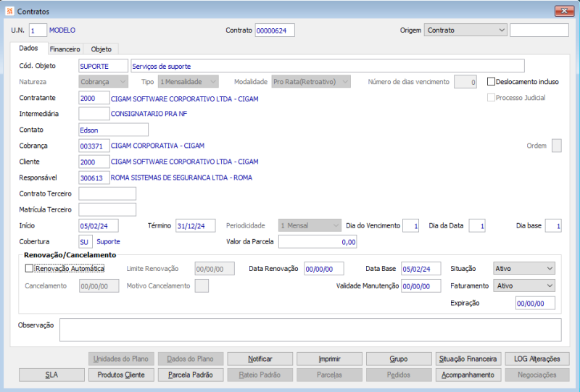The height and width of the screenshot is (392, 580).
Task: Click the Início date field
Action: tap(99, 225)
